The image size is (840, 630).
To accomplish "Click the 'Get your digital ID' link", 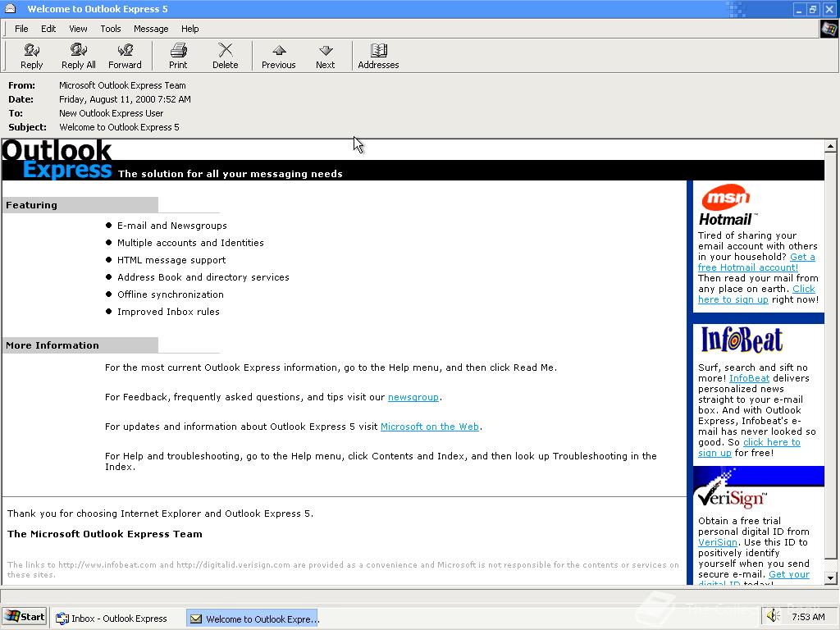I will (789, 574).
